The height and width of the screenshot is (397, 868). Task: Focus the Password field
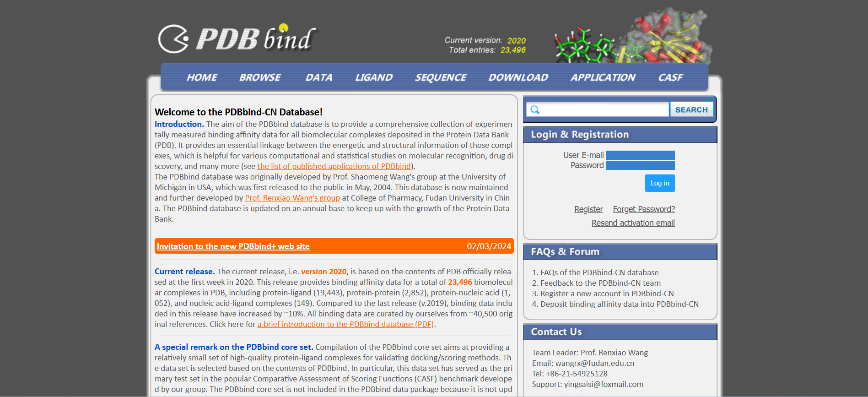click(640, 165)
